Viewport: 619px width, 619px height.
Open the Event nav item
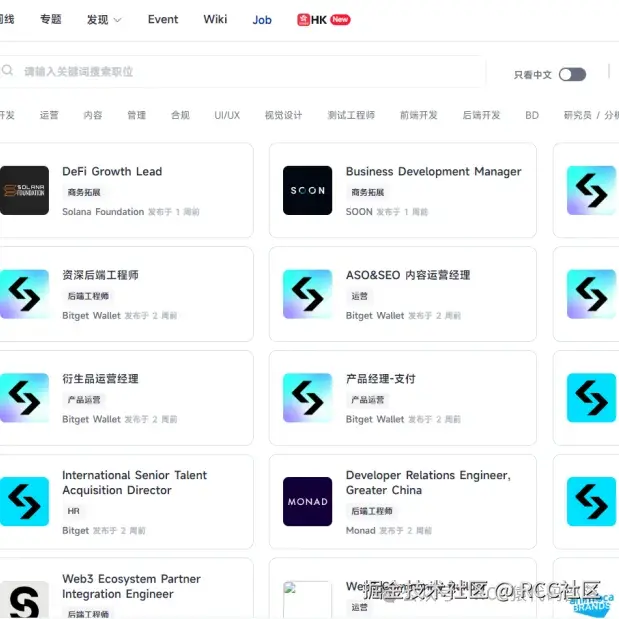pos(163,19)
